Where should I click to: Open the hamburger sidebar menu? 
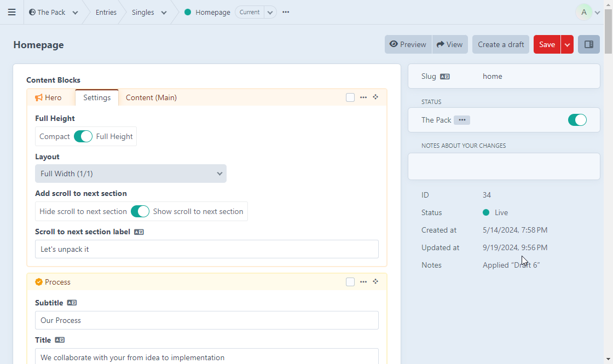[x=11, y=12]
